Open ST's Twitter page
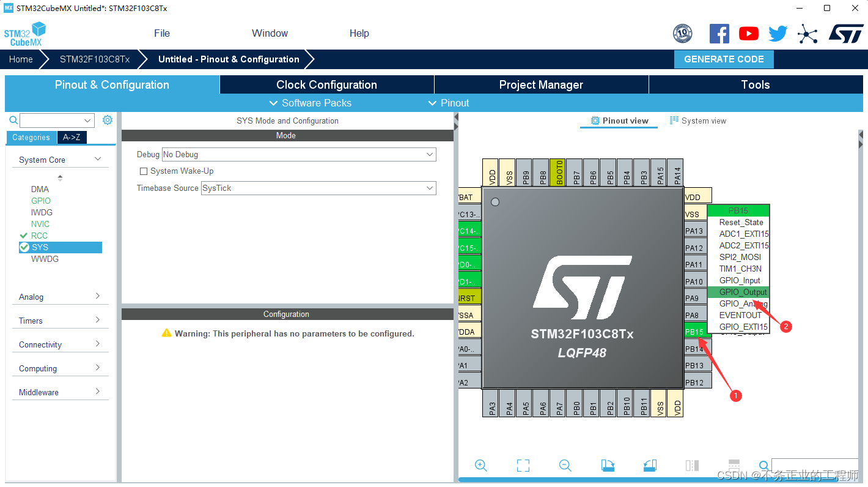Screen dimensions: 868x487 778,33
